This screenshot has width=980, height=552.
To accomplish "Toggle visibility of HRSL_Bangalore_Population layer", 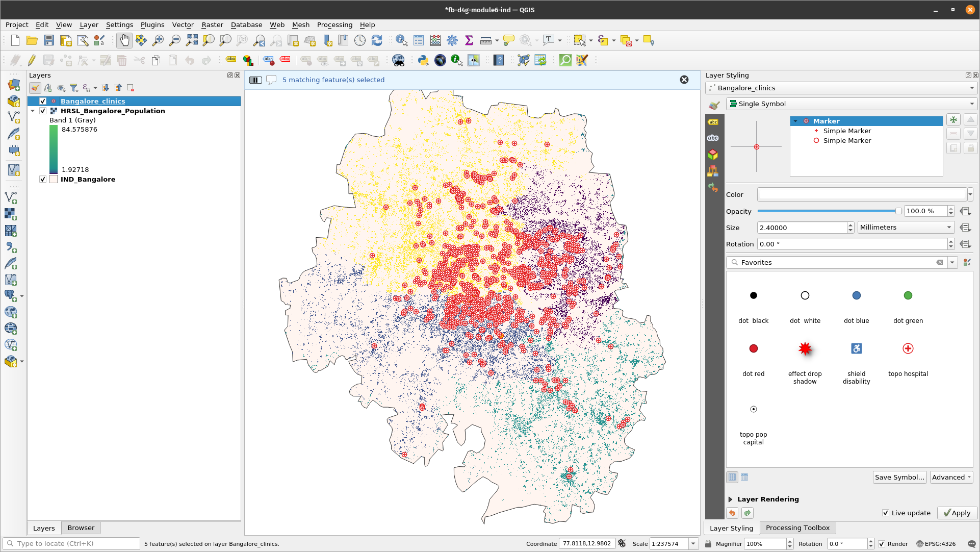I will coord(42,110).
